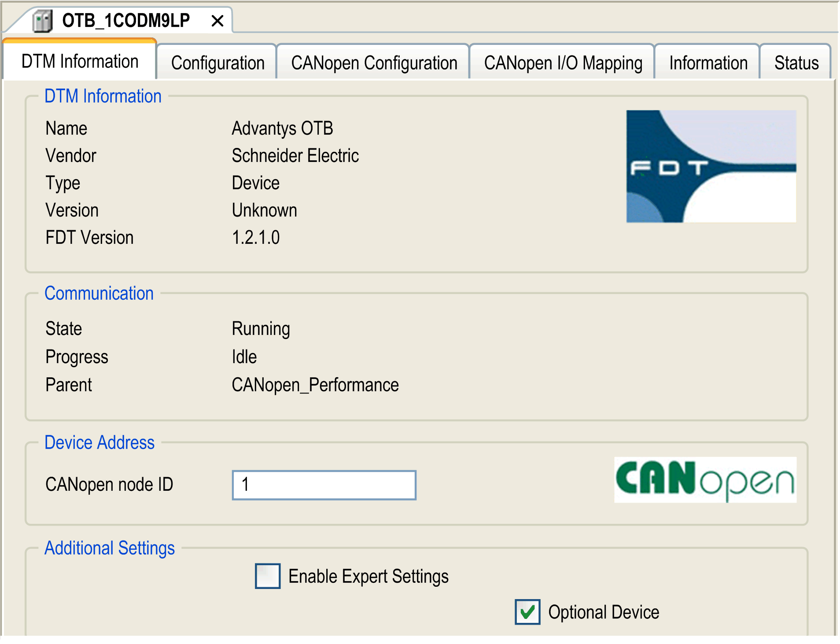Switch to the Configuration tab
This screenshot has width=840, height=644.
click(217, 63)
